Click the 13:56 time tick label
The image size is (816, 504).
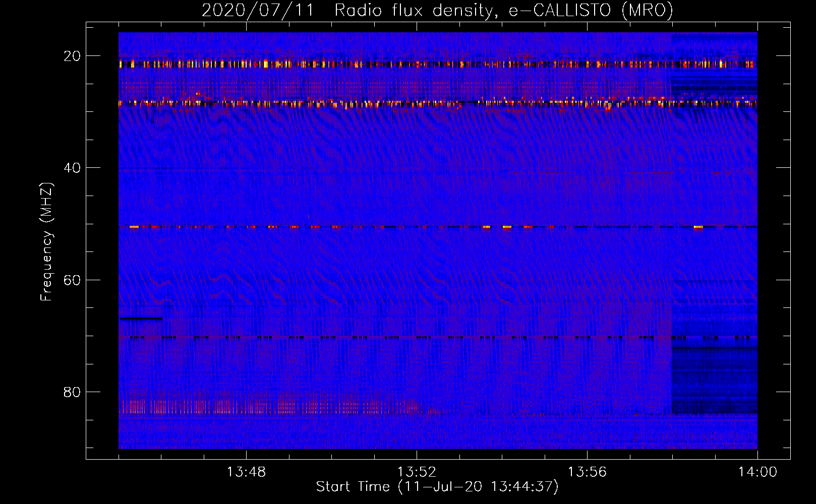[x=587, y=472]
